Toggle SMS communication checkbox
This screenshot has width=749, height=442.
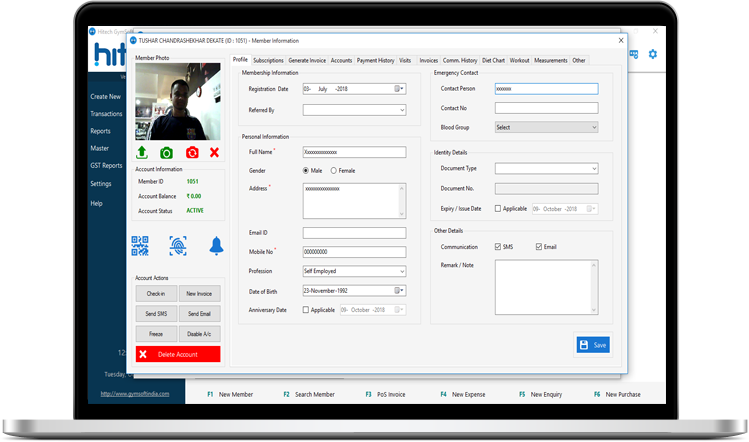click(498, 247)
